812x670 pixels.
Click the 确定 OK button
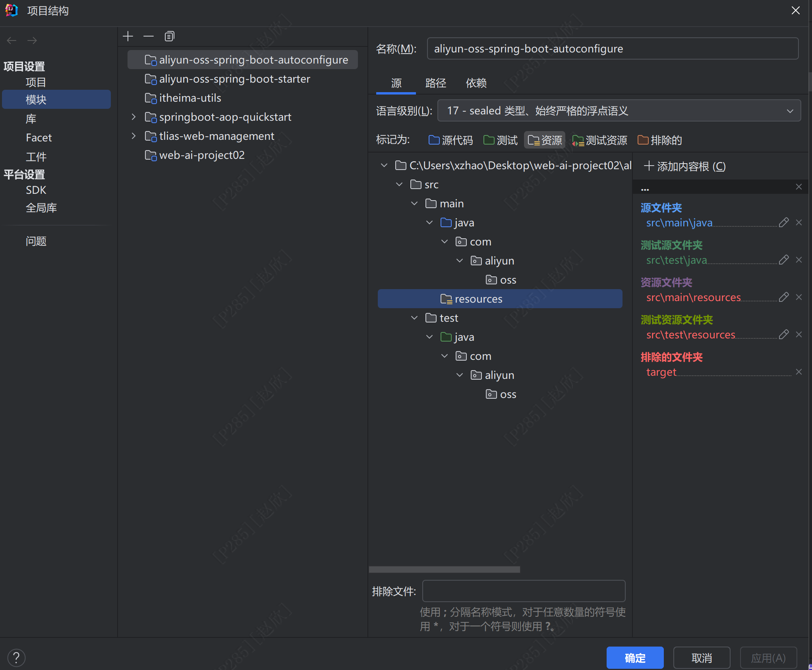[x=634, y=658]
